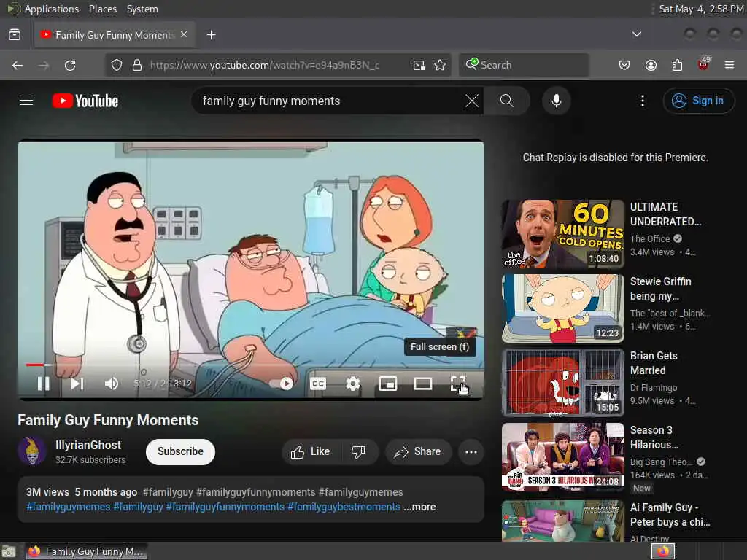This screenshot has height=560, width=747.
Task: Open Firefox application hamburger menu
Action: coord(729,65)
